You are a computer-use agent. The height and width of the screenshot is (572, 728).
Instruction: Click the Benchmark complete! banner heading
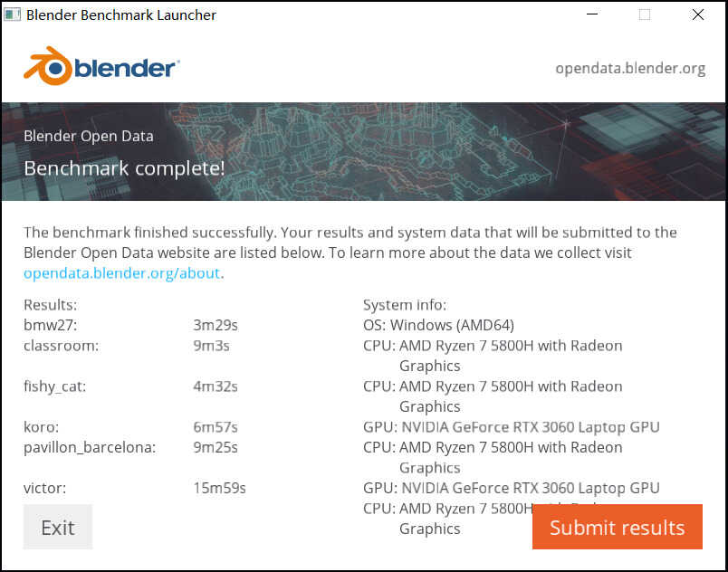tap(124, 168)
